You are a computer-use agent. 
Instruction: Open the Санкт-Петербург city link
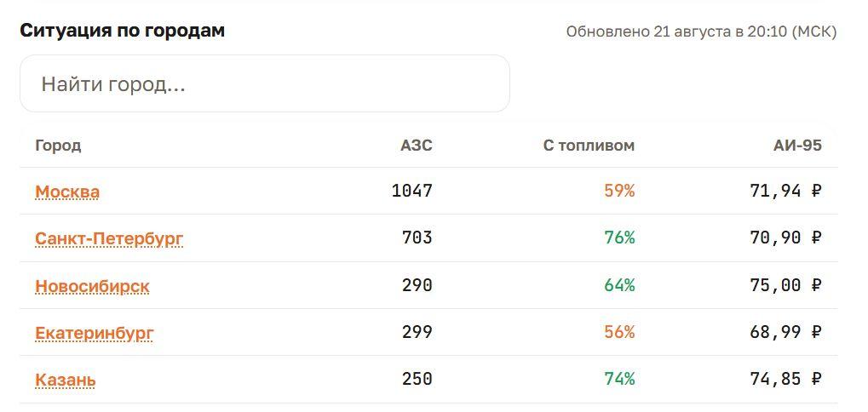click(109, 239)
